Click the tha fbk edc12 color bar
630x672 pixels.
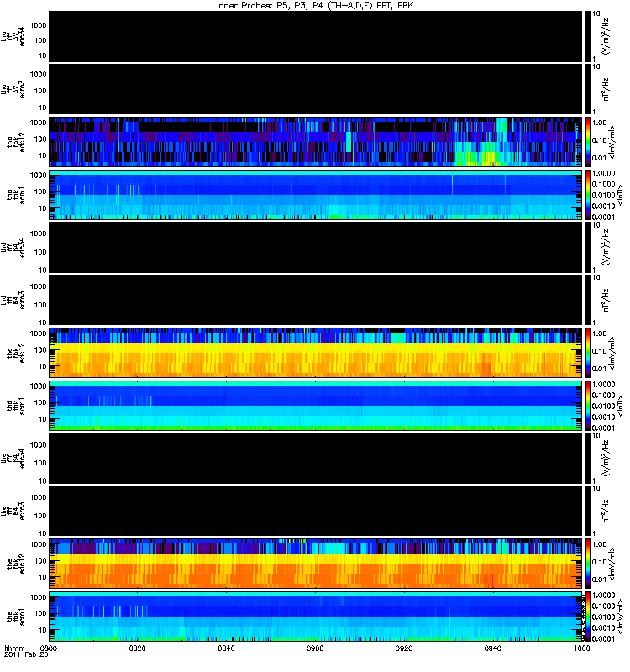(588, 142)
